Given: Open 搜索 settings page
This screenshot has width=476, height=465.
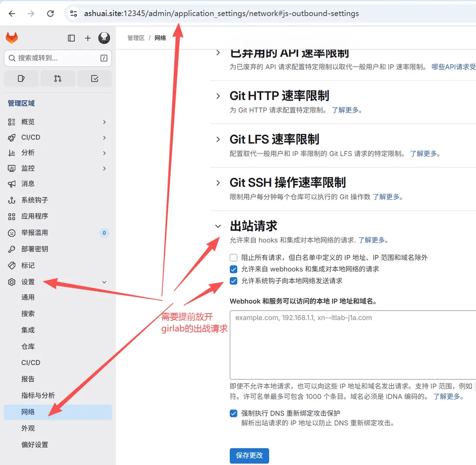Looking at the screenshot, I should (28, 314).
